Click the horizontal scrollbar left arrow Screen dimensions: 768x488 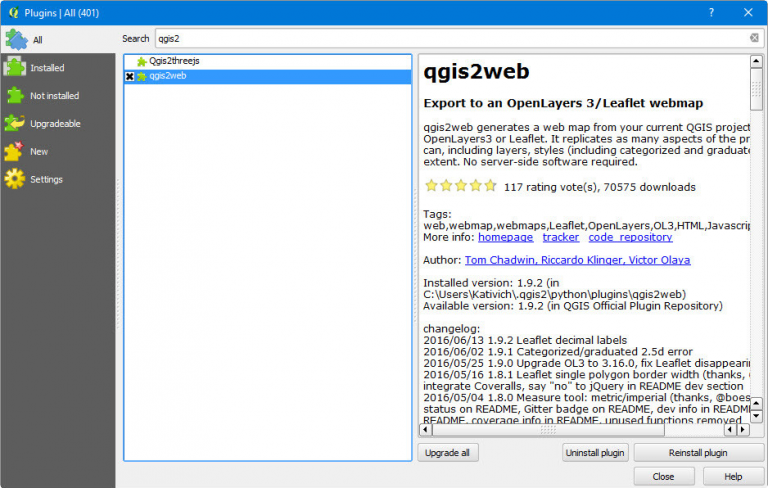[x=425, y=430]
